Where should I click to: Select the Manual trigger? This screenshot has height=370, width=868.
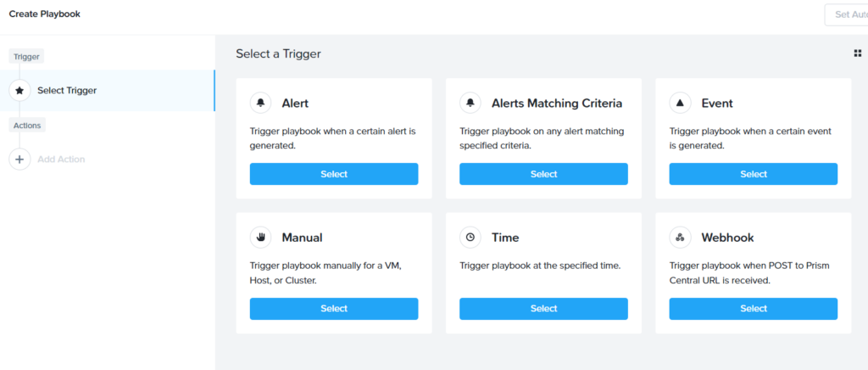click(334, 309)
